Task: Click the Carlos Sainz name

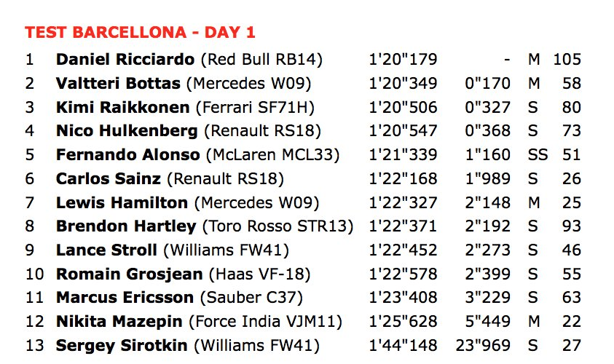Action: click(x=109, y=179)
